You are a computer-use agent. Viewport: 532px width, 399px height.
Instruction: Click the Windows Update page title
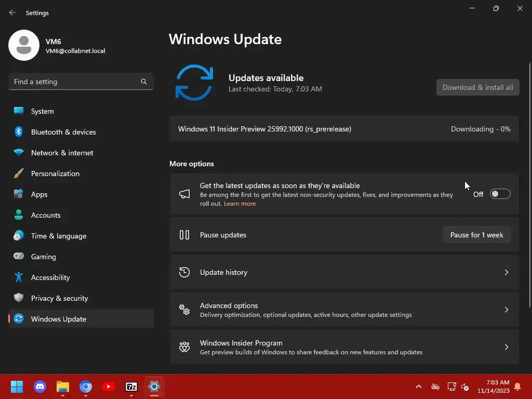point(225,39)
